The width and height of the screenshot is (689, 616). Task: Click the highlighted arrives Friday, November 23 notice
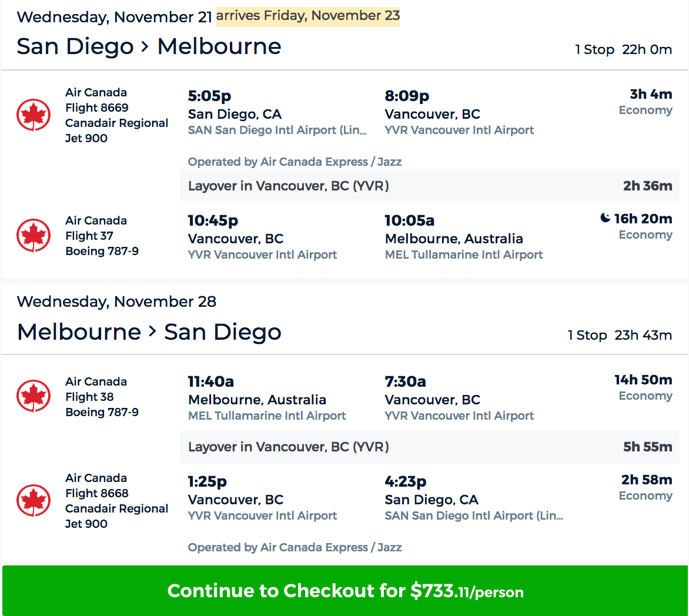307,16
